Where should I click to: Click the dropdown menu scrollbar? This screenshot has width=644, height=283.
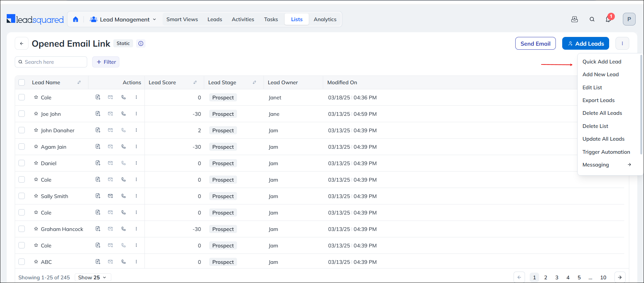click(x=641, y=104)
